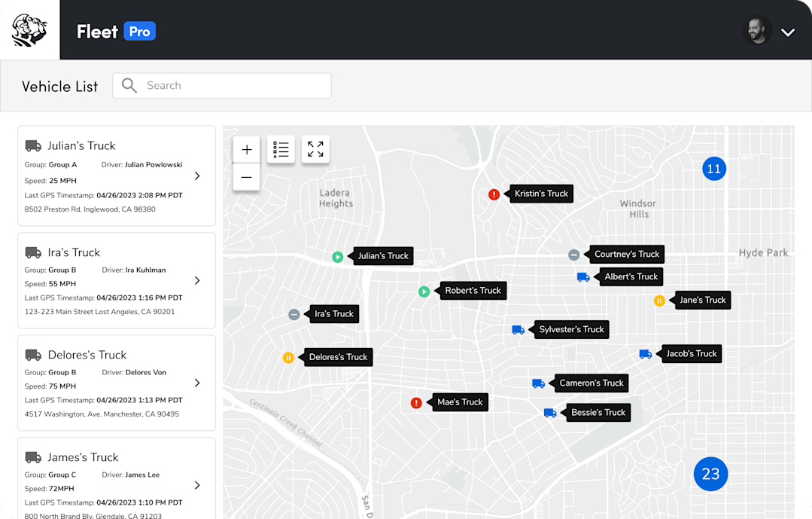The image size is (812, 519).
Task: Expand Ira's Truck card details
Action: coord(197,280)
